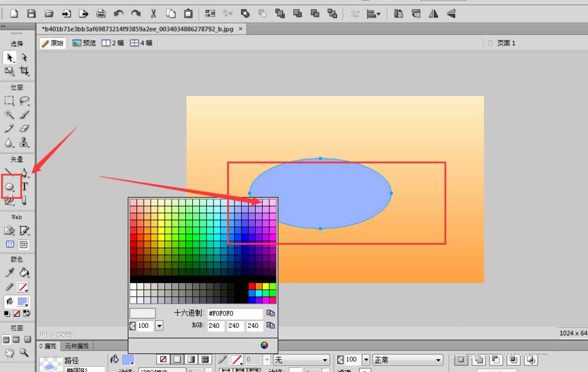Select the Pen tool

point(24,172)
